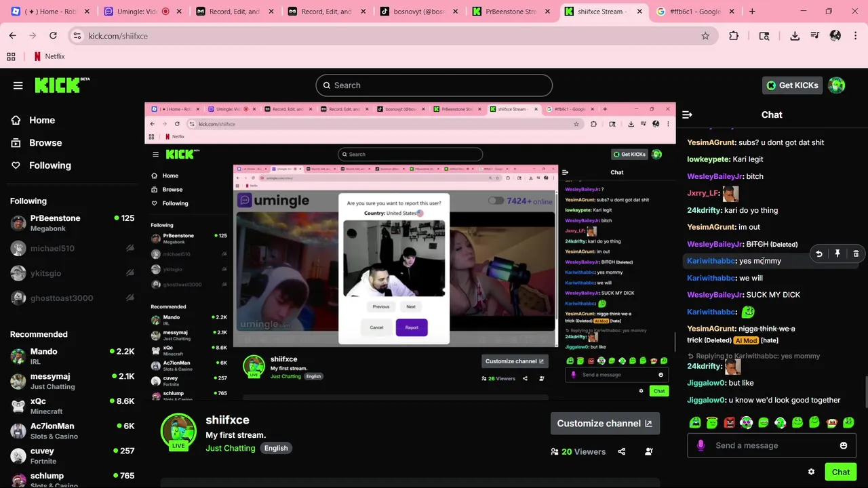This screenshot has height=488, width=868.
Task: Open the Kick profile avatar menu
Action: click(837, 85)
